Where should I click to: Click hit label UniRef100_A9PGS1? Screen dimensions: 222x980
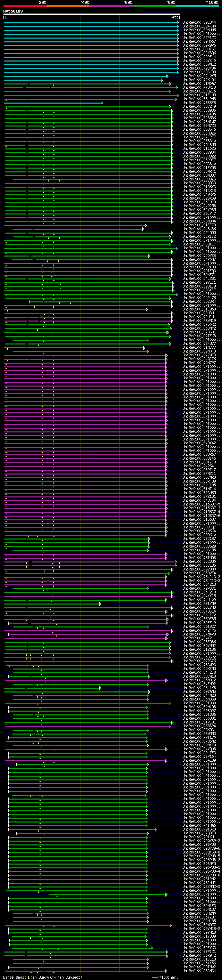[199, 588]
